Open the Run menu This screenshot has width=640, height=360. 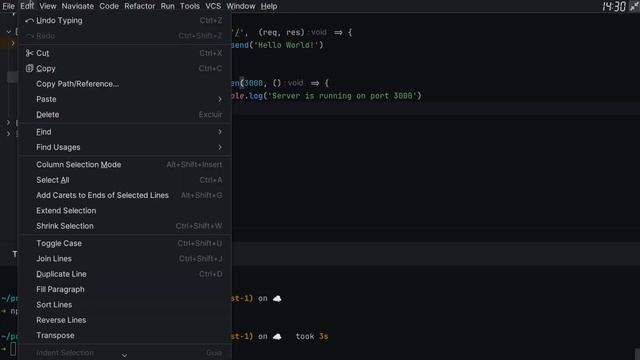tap(167, 6)
